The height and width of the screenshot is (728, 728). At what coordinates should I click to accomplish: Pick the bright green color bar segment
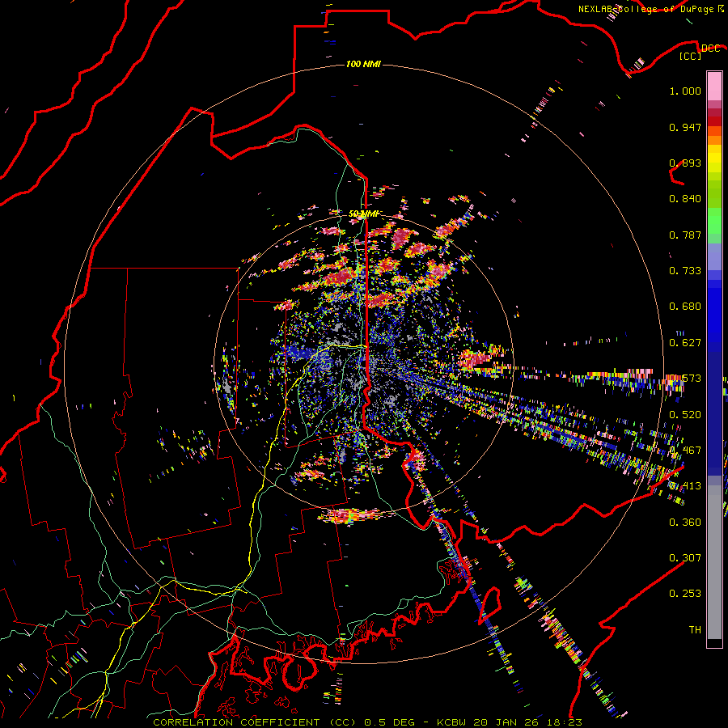tap(714, 221)
